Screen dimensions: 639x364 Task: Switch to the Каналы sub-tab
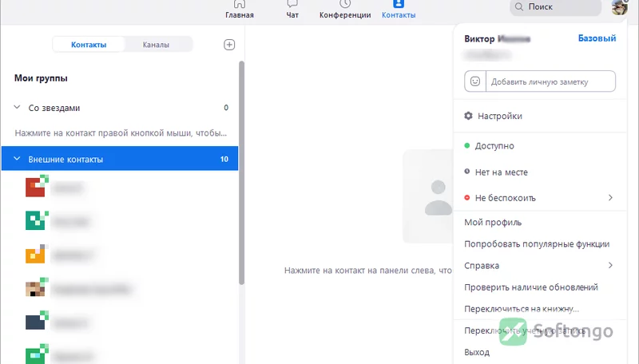click(156, 45)
